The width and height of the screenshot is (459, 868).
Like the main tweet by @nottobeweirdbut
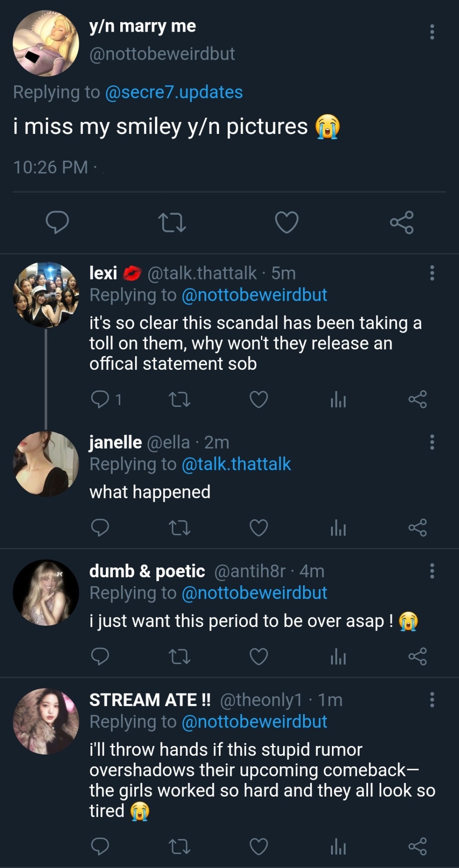[287, 222]
